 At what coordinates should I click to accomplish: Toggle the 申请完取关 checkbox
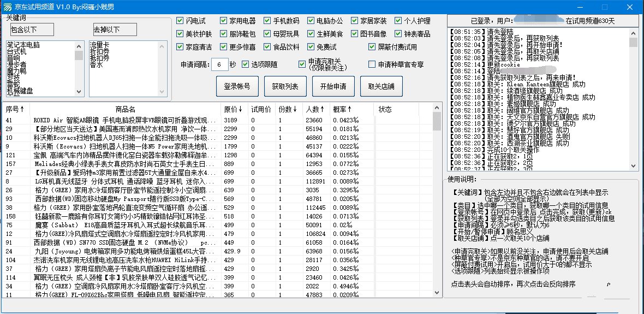tap(302, 64)
